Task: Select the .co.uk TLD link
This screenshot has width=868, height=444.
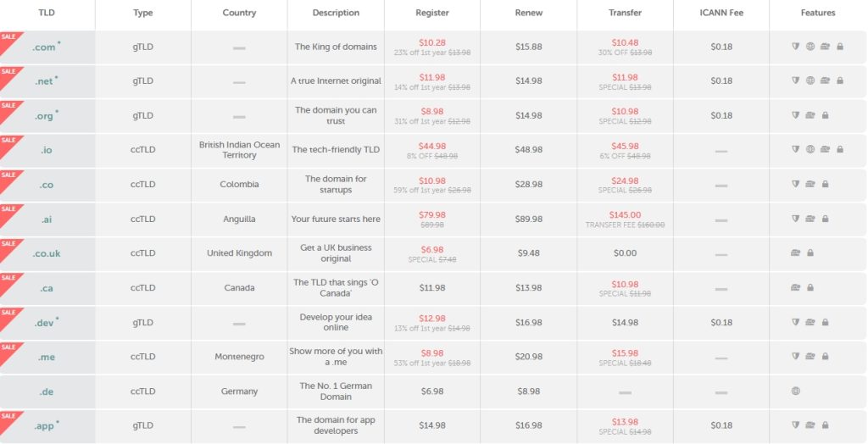Action: pyautogui.click(x=47, y=253)
